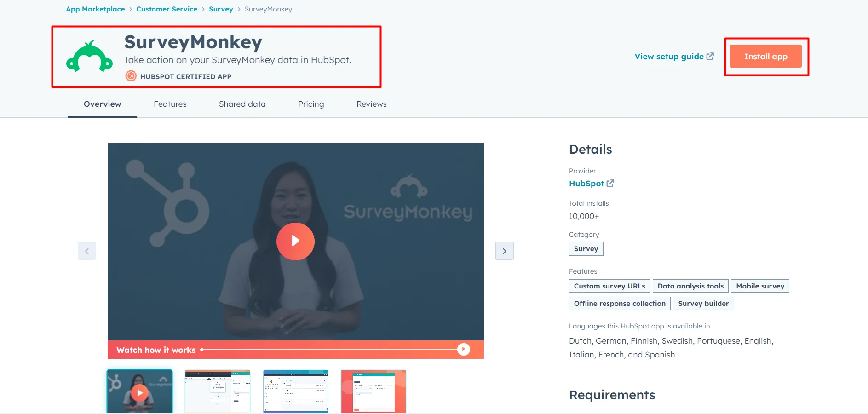
Task: Click SurveyMonkey breadcrumb text
Action: pyautogui.click(x=268, y=9)
